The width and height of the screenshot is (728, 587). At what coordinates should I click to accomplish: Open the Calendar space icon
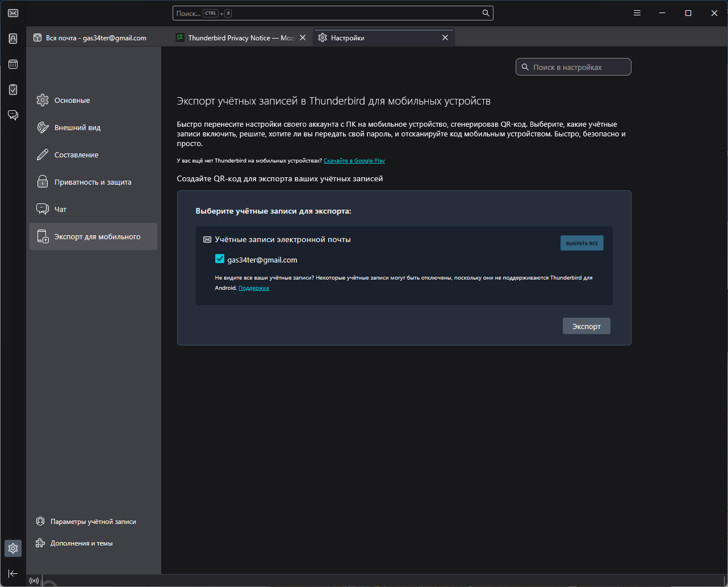coord(13,64)
